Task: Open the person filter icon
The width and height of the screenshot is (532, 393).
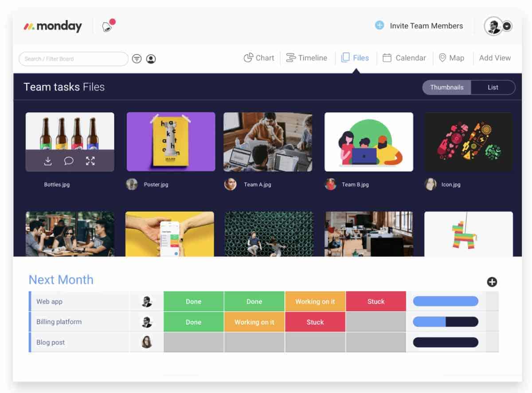Action: [x=151, y=58]
